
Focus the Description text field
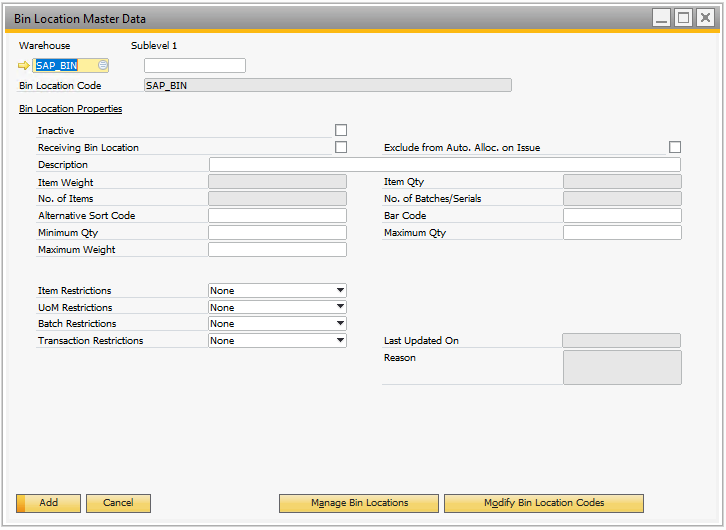tap(444, 164)
